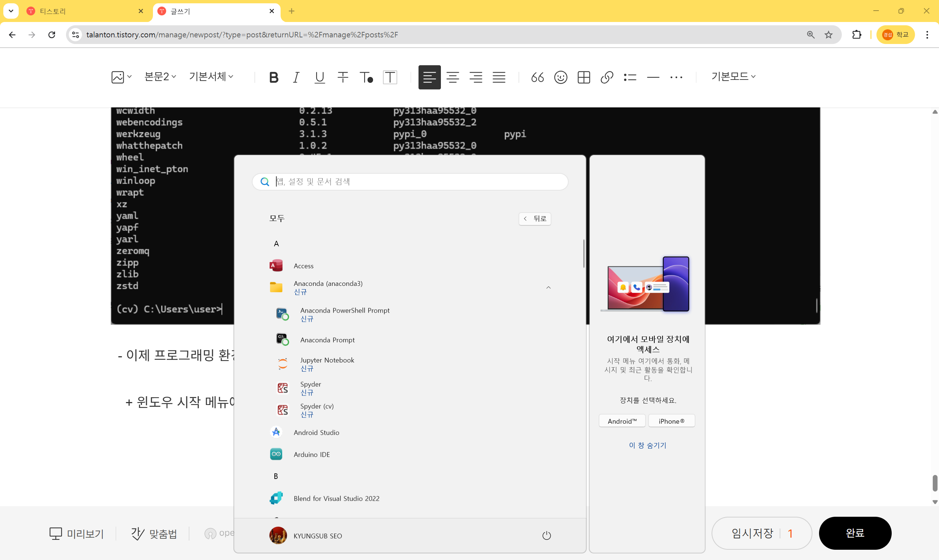
Task: Insert a bulleted list
Action: [x=630, y=77]
